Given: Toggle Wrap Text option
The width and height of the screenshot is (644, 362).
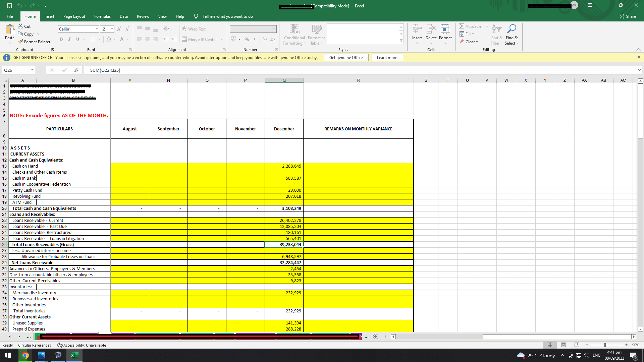Looking at the screenshot, I should click(194, 29).
